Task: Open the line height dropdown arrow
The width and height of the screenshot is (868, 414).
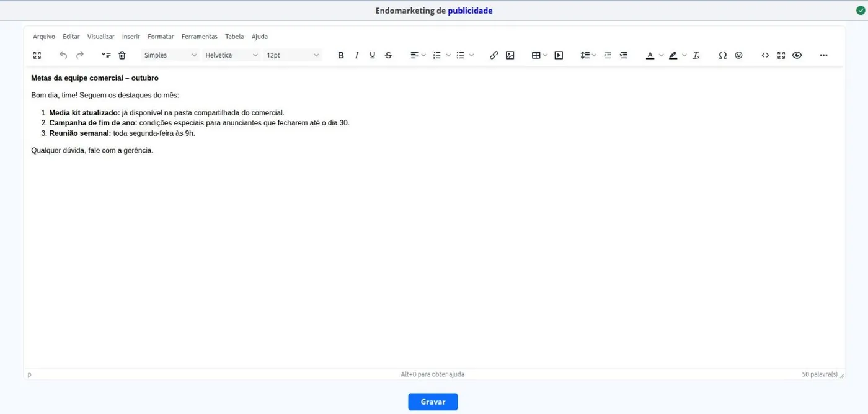Action: [x=594, y=55]
